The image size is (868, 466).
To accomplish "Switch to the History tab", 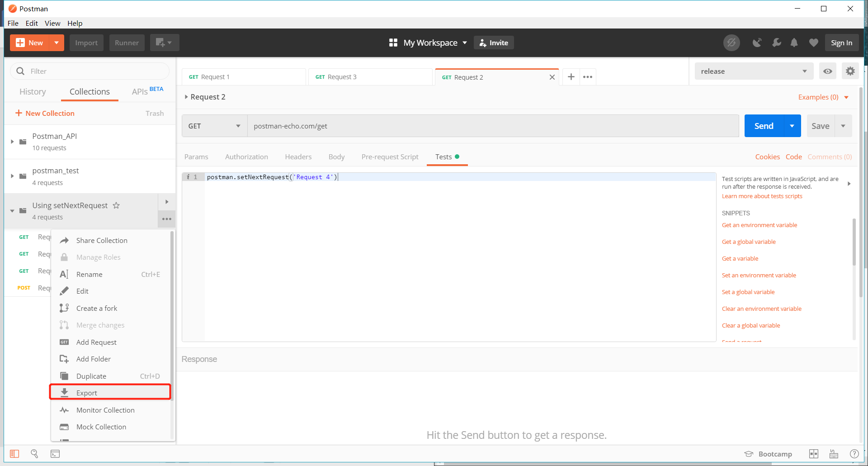I will [x=33, y=92].
